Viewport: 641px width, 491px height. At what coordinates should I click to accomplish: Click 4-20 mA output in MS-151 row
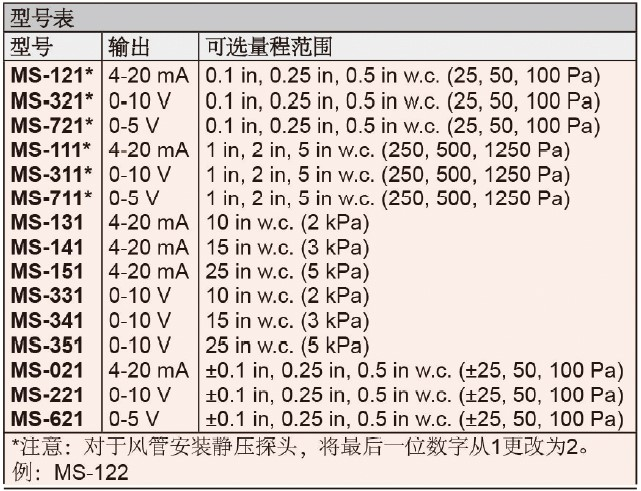pos(149,271)
